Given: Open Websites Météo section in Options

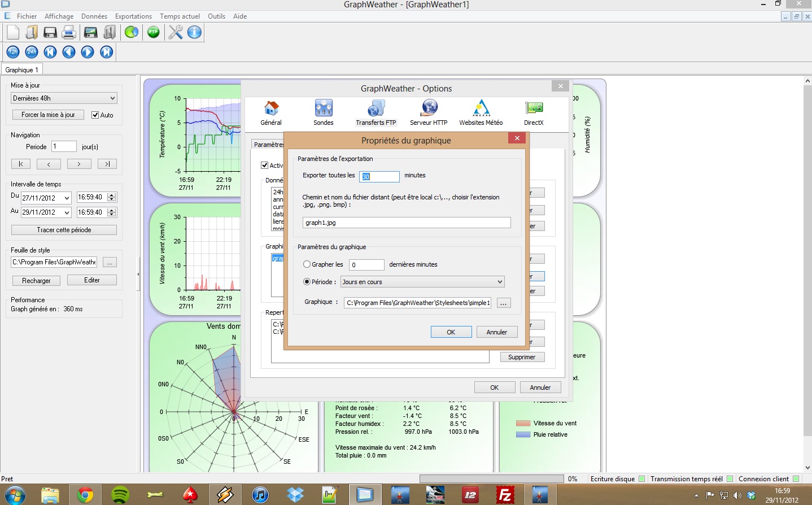Looking at the screenshot, I should 481,112.
